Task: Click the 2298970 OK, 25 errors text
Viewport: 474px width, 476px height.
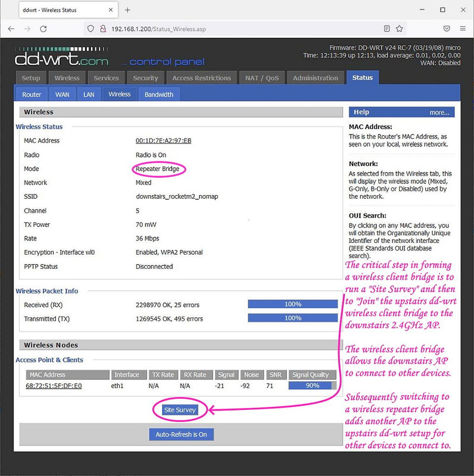Action: coord(167,305)
